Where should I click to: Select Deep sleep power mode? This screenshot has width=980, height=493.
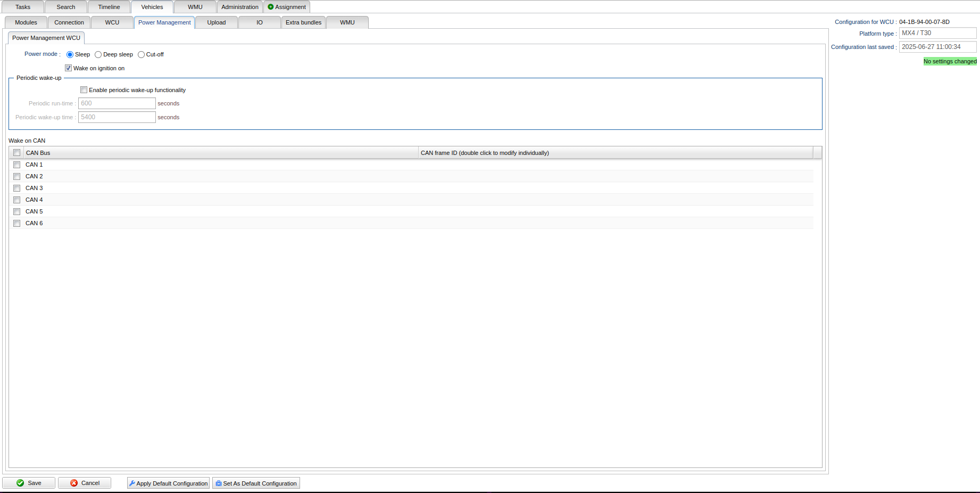pyautogui.click(x=98, y=55)
